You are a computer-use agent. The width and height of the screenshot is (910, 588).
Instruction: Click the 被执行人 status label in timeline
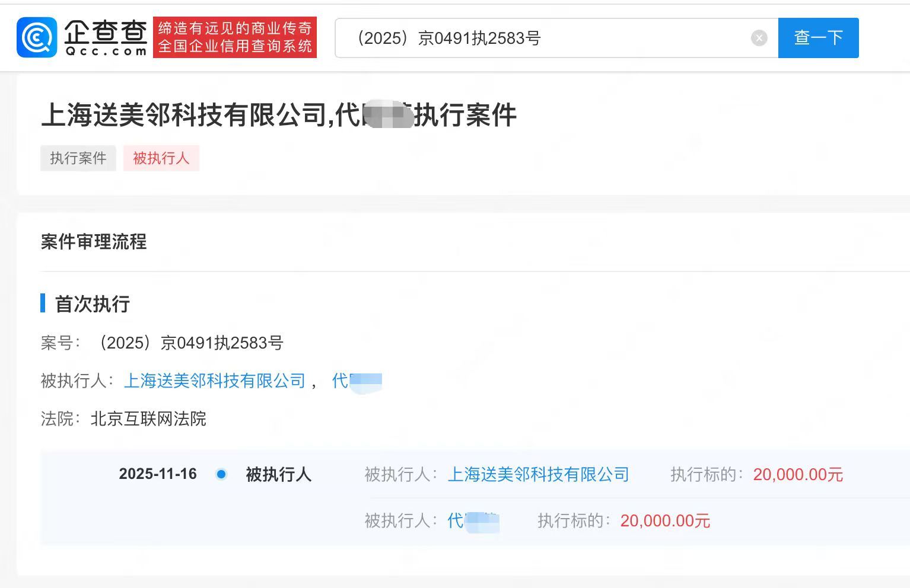278,474
